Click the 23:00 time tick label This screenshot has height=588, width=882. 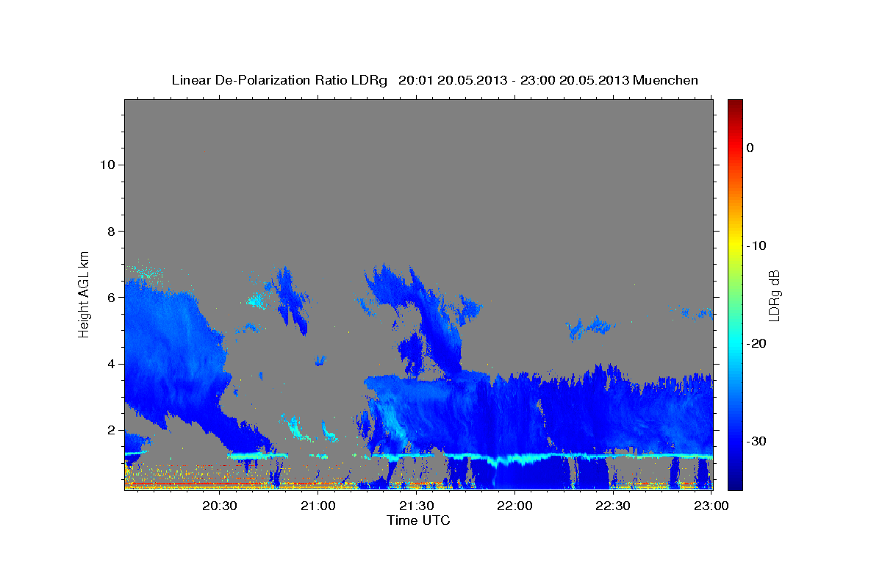click(x=711, y=506)
